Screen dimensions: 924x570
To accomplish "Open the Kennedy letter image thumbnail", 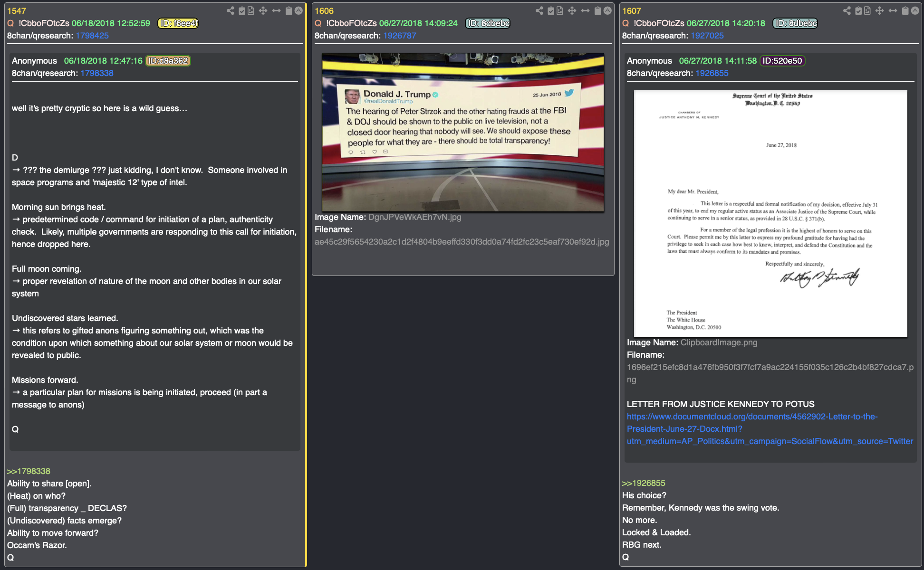I will (x=770, y=213).
